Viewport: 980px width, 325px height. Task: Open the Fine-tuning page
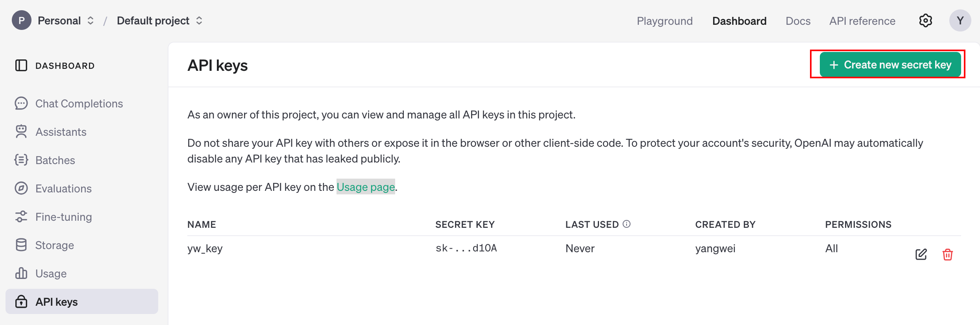(63, 217)
